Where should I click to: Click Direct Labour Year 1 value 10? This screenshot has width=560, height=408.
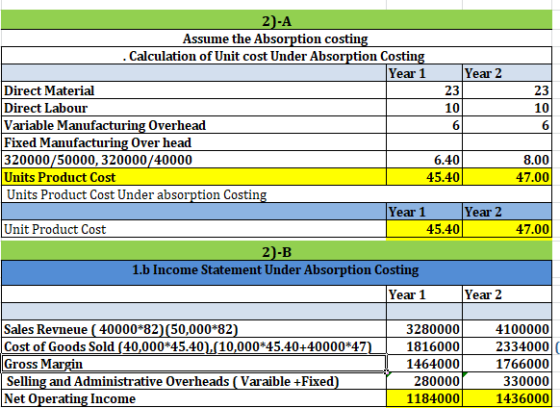point(424,107)
